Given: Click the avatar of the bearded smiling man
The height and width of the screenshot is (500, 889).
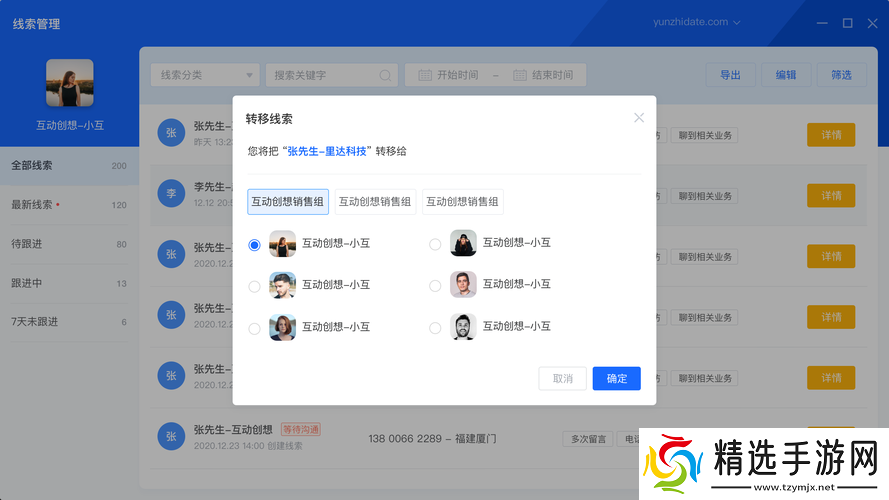Looking at the screenshot, I should [462, 327].
